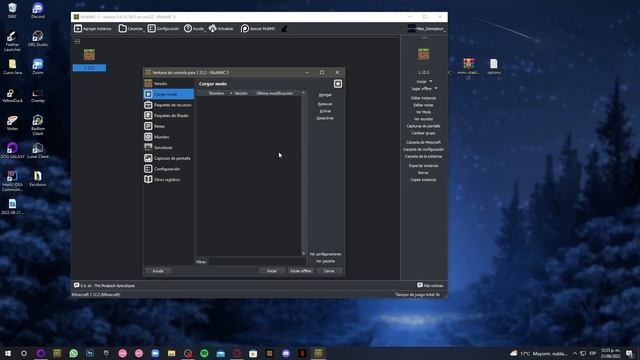Open Carpeta de la instancia from right panel
The width and height of the screenshot is (640, 360).
pos(423,156)
